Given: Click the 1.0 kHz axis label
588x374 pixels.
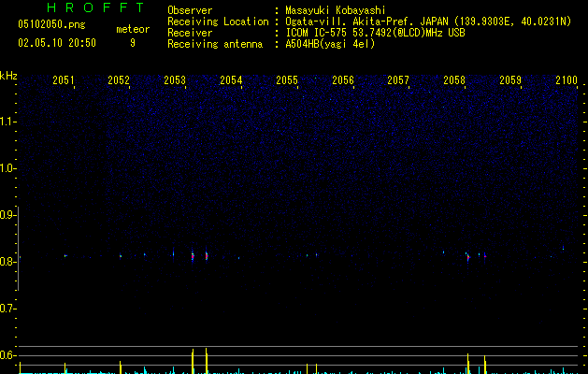Looking at the screenshot, I should (x=7, y=168).
